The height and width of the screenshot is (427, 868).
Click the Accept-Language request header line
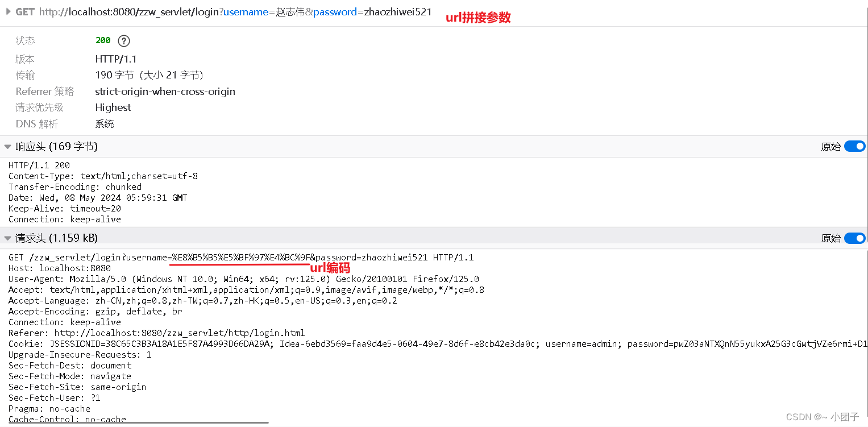(x=203, y=301)
